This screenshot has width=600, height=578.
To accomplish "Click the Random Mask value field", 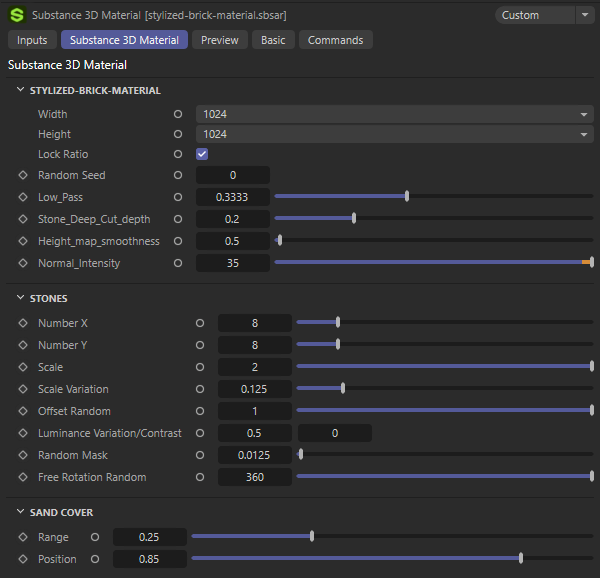I will tap(255, 455).
